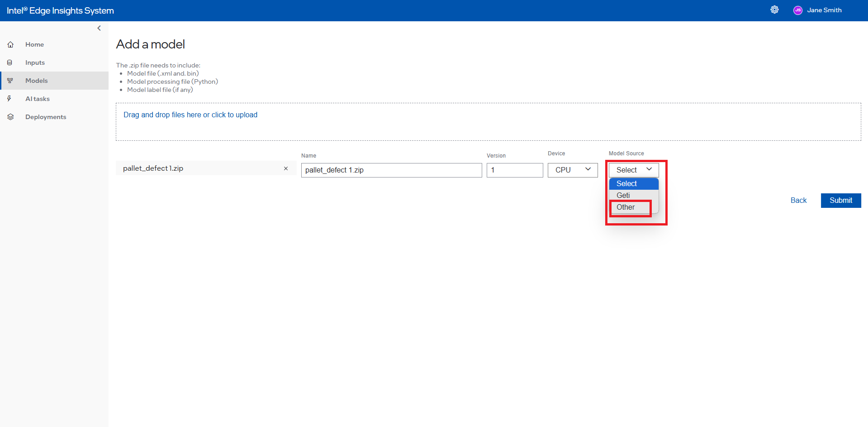Click the Inputs database icon
This screenshot has width=868, height=427.
(x=9, y=62)
